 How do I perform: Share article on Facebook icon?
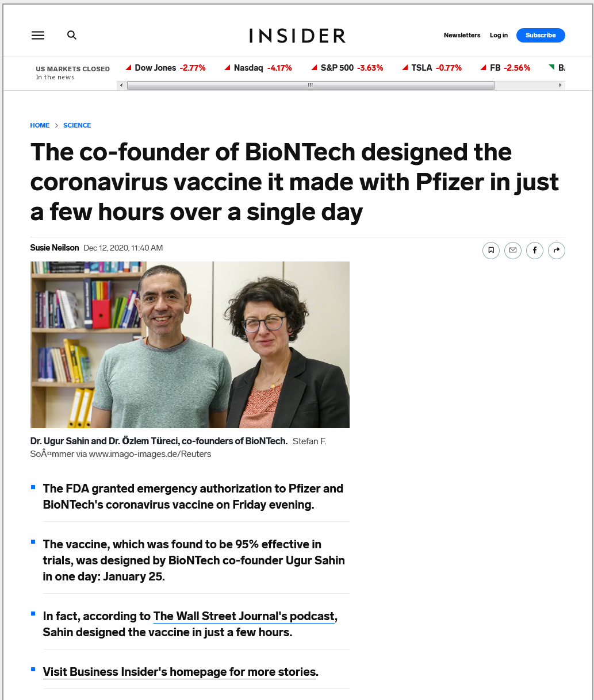click(x=535, y=250)
